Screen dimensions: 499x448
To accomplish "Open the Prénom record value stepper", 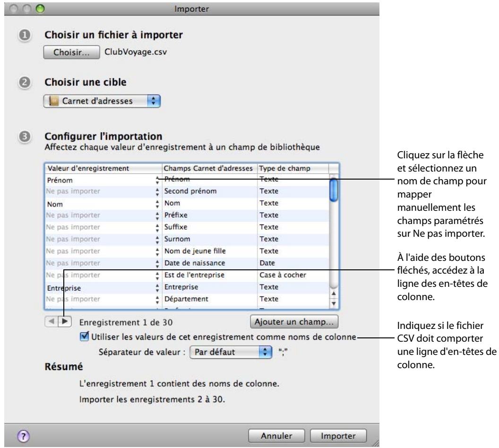I will pyautogui.click(x=157, y=181).
